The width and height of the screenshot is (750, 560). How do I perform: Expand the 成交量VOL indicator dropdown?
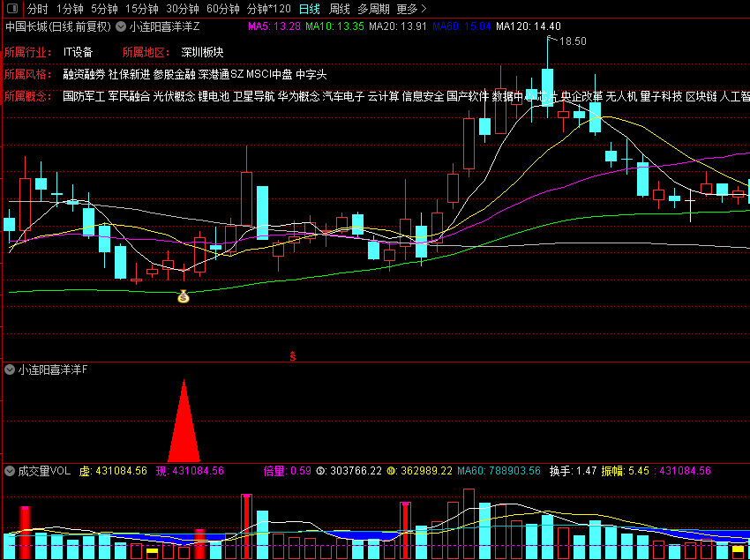(10, 471)
